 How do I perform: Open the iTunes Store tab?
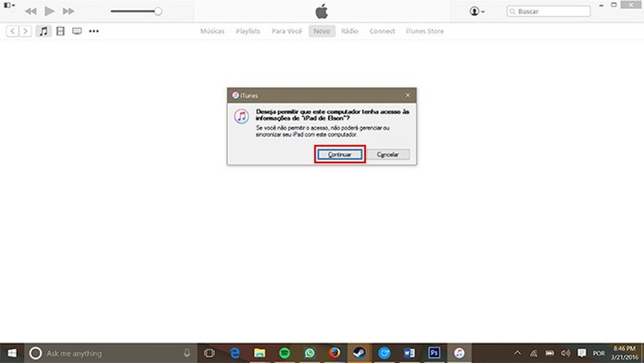point(425,31)
